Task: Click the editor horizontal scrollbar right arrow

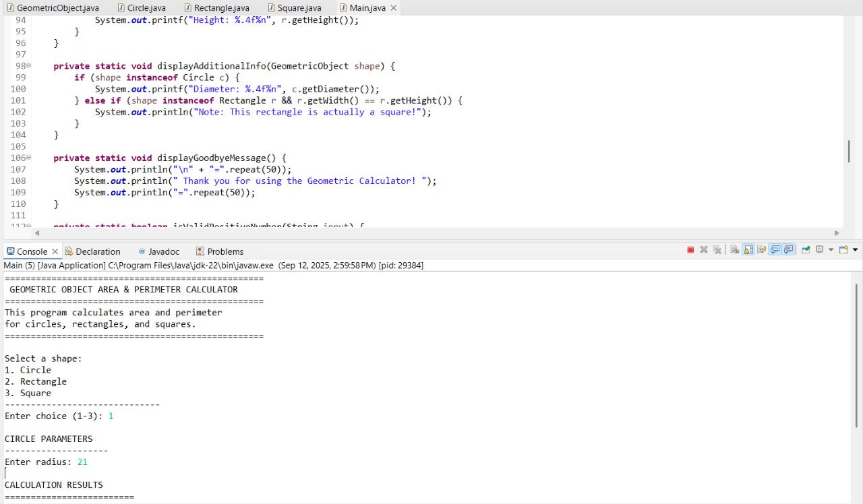Action: [837, 233]
